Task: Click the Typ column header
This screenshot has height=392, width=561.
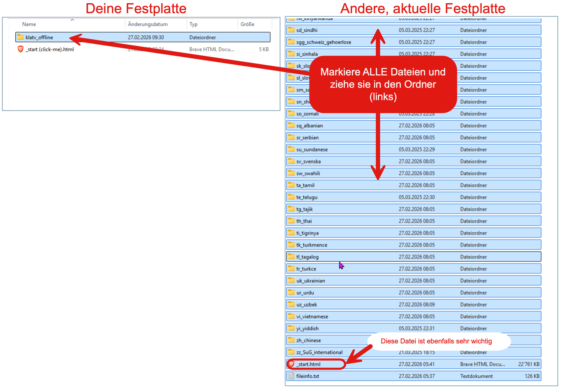Action: tap(193, 24)
